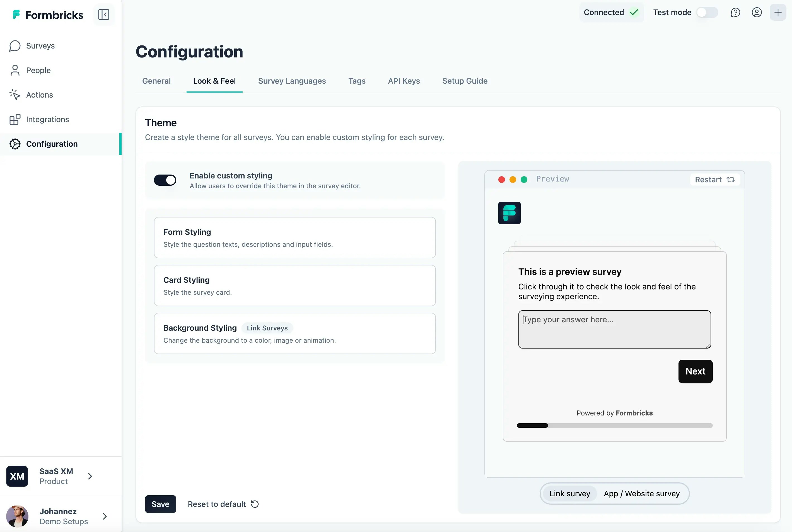
Task: Open Integrations from sidebar
Action: [47, 119]
